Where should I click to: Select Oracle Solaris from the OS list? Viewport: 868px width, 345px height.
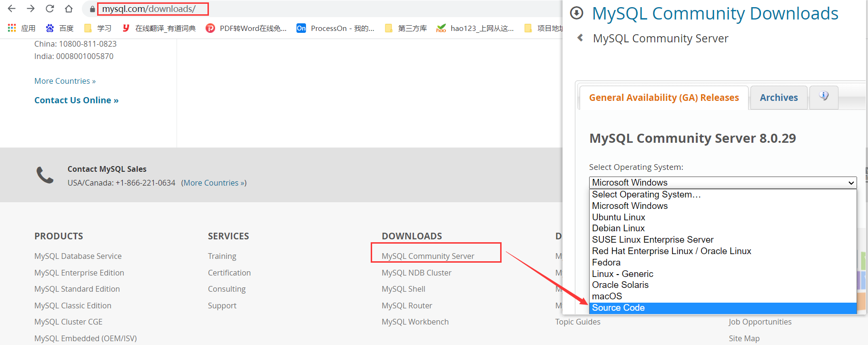pos(723,285)
